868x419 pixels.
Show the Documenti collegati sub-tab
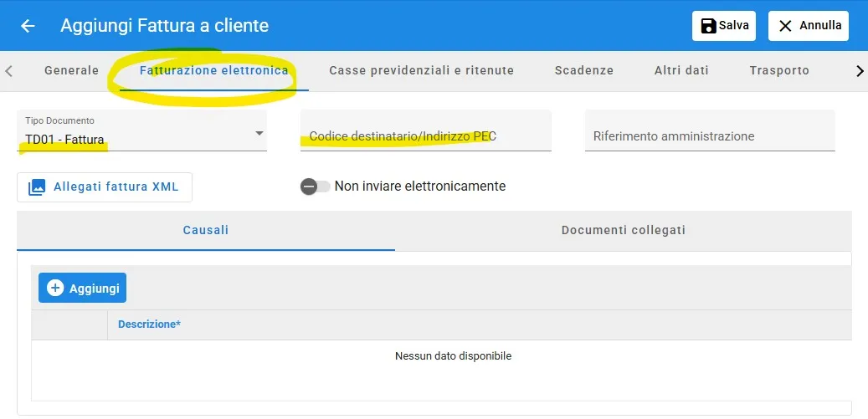coord(624,231)
